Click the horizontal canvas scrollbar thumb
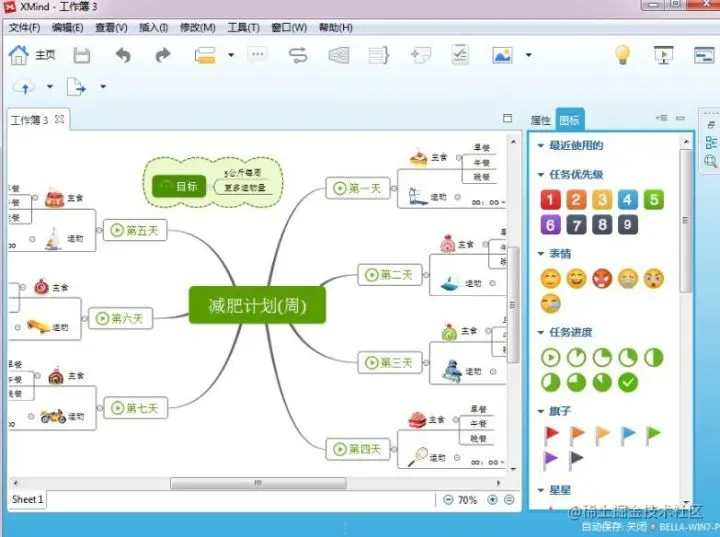The height and width of the screenshot is (537, 720). [258, 483]
